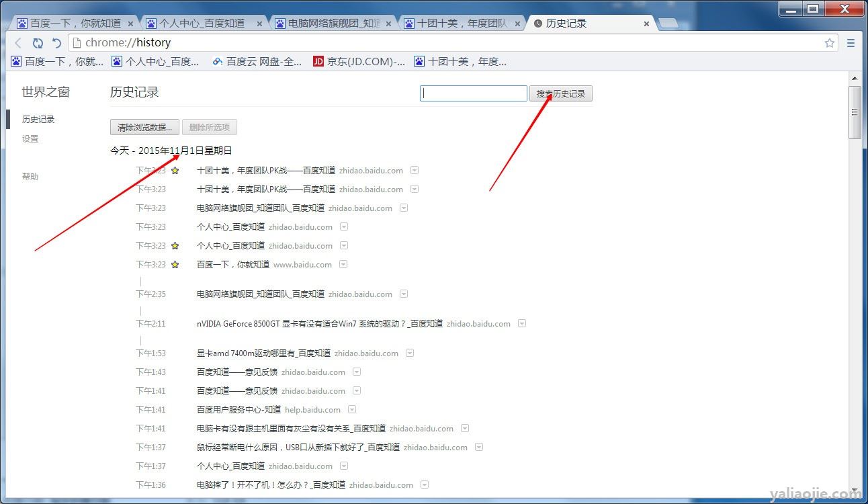Open the 下午2:35 电脑网络旗舰团 history link
868x504 pixels.
tap(261, 294)
